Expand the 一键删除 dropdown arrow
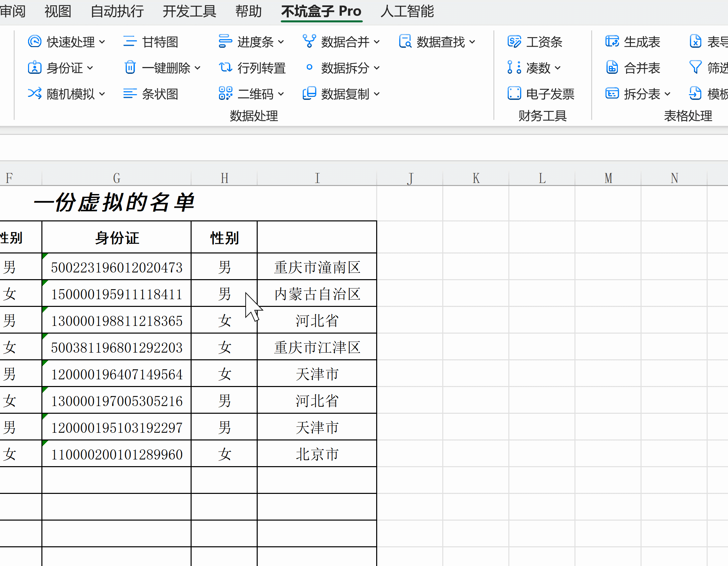 (x=198, y=68)
